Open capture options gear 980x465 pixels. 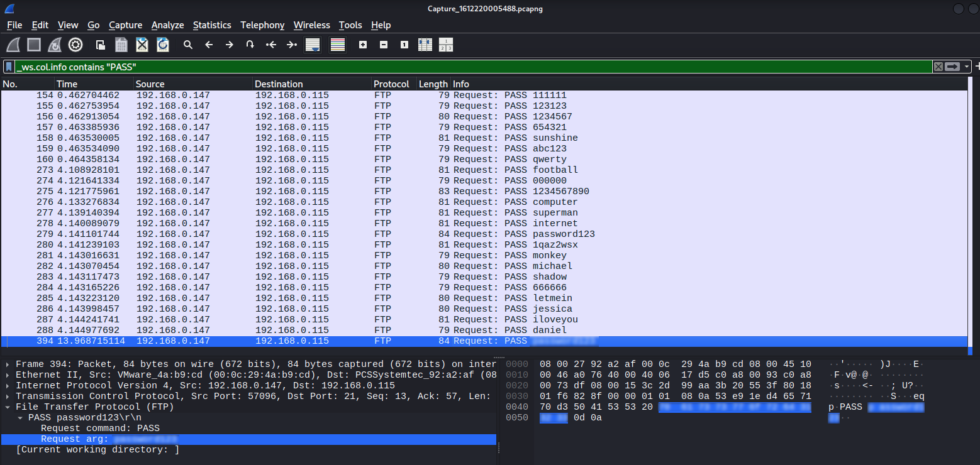(x=75, y=45)
